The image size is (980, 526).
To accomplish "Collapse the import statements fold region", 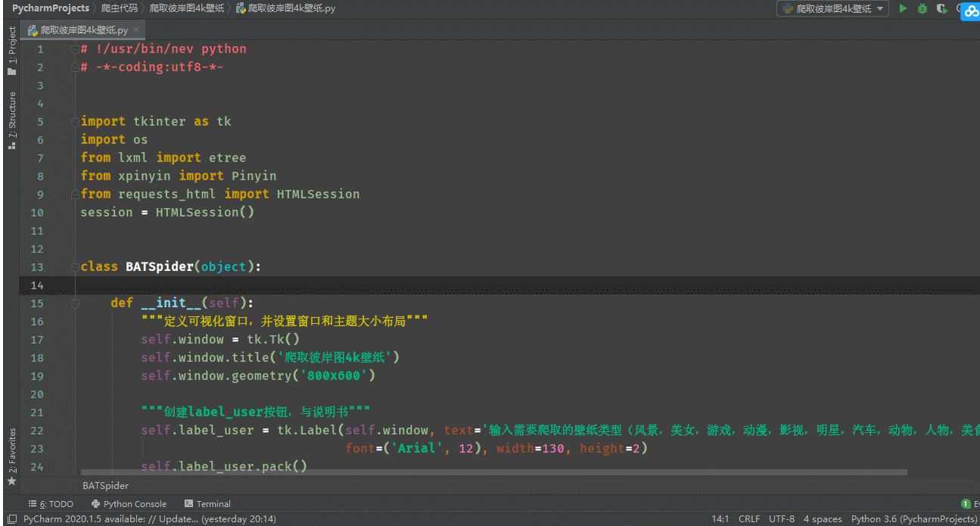I will [73, 121].
